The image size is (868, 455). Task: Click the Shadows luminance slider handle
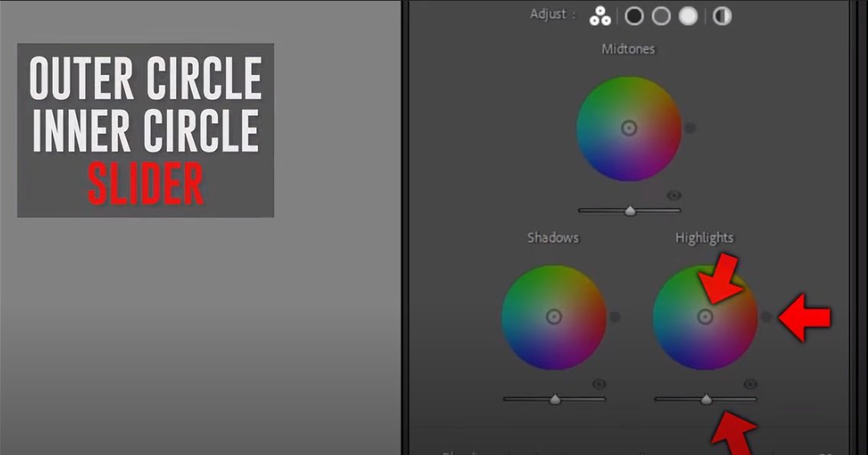point(555,398)
